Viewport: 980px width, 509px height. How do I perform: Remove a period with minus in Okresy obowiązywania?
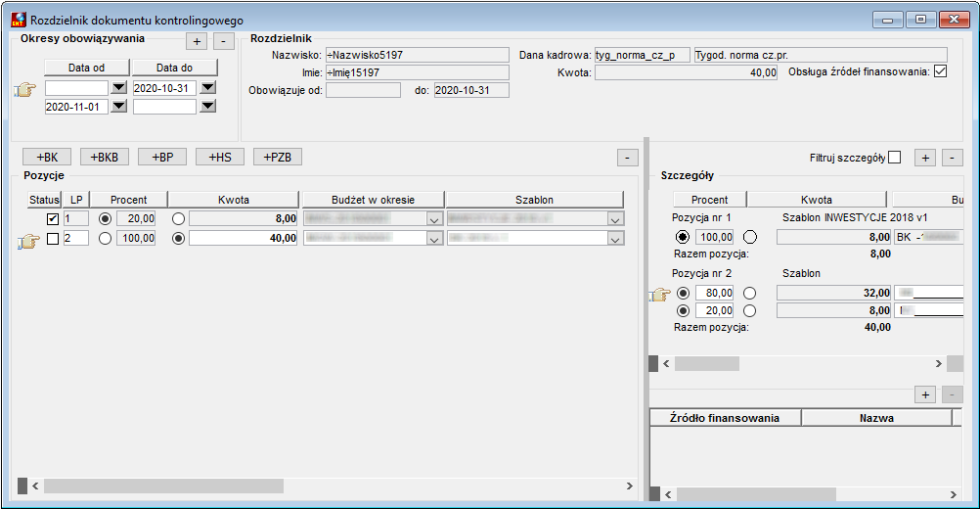coord(224,41)
